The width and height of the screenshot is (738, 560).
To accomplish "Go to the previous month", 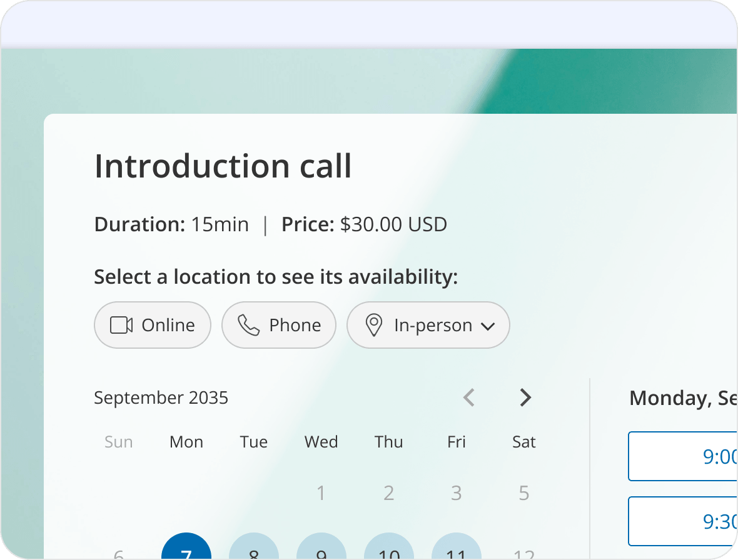I will tap(469, 397).
